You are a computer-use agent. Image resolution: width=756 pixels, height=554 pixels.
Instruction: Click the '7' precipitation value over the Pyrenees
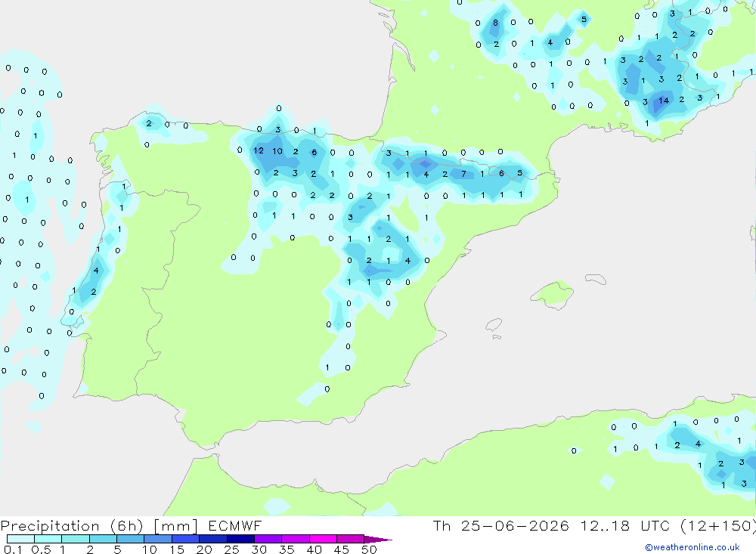click(464, 174)
